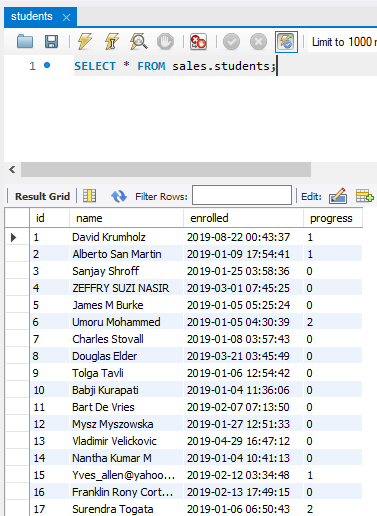Sort by the name column header
377x516 pixels.
coord(126,218)
